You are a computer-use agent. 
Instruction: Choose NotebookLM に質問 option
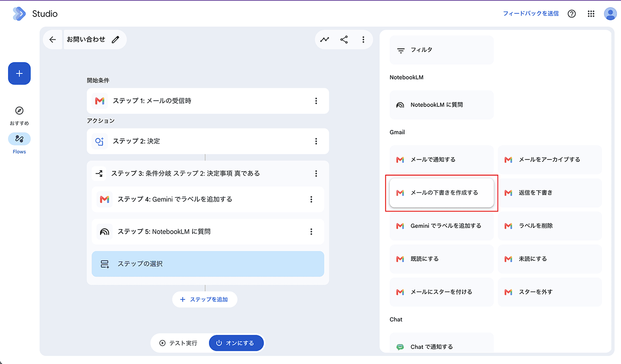tap(442, 105)
